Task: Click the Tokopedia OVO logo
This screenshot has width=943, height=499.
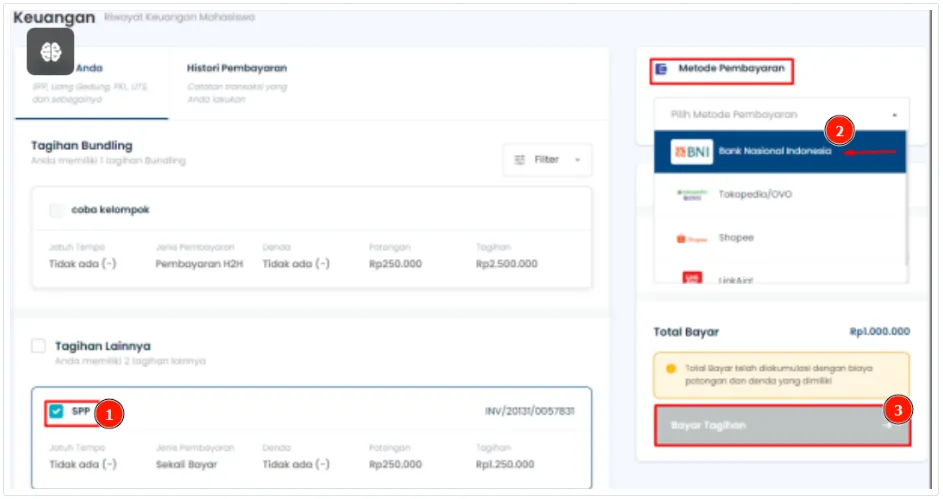Action: pyautogui.click(x=692, y=194)
